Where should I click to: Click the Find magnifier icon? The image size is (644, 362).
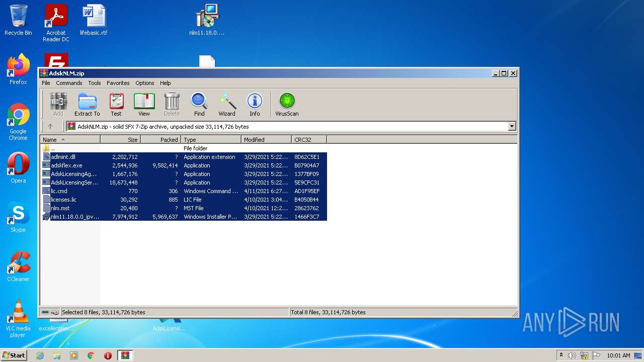[199, 105]
